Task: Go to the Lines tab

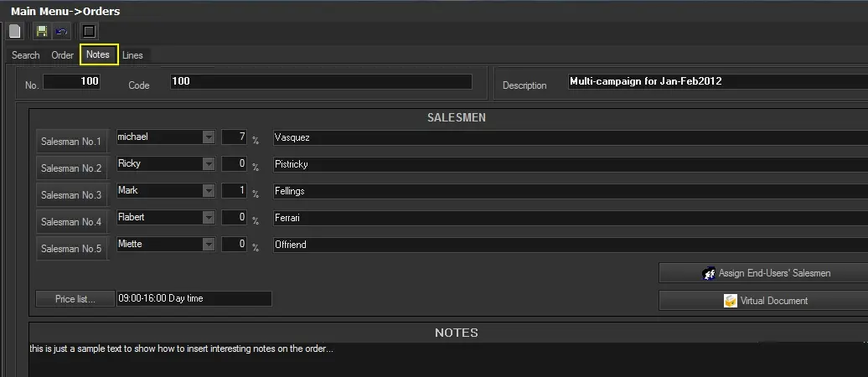Action: click(132, 55)
